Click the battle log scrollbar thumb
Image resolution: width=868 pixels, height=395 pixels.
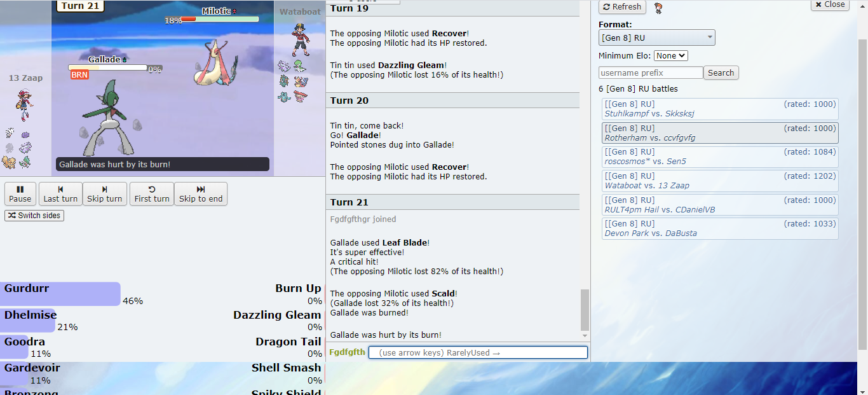[x=585, y=310]
